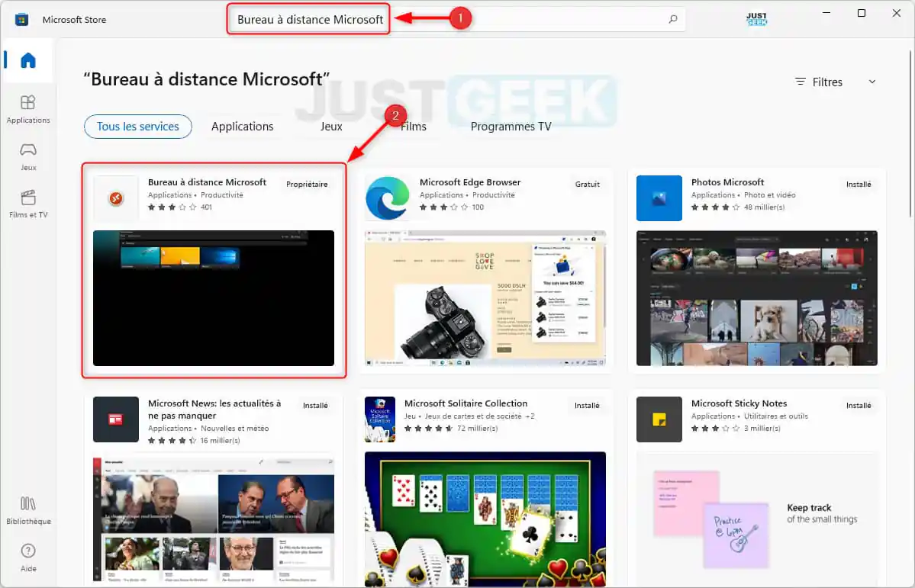Click Jeux de cartes et de société text

(x=473, y=416)
